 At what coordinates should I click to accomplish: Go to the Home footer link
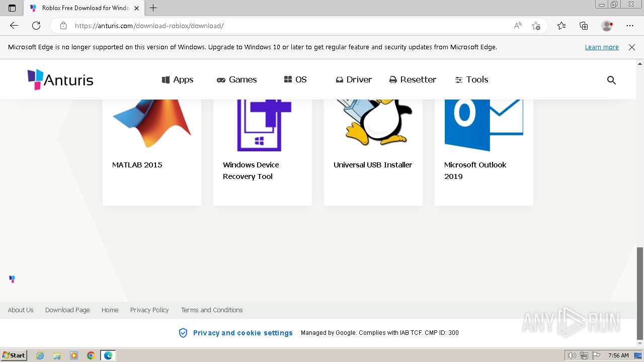(110, 310)
